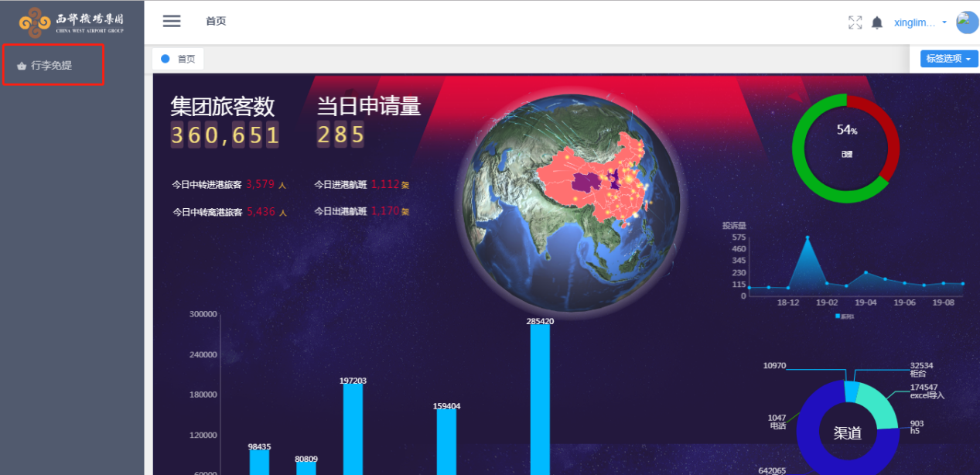Screen dimensions: 980x475
Task: Click the h5 pie label
Action: click(x=915, y=431)
